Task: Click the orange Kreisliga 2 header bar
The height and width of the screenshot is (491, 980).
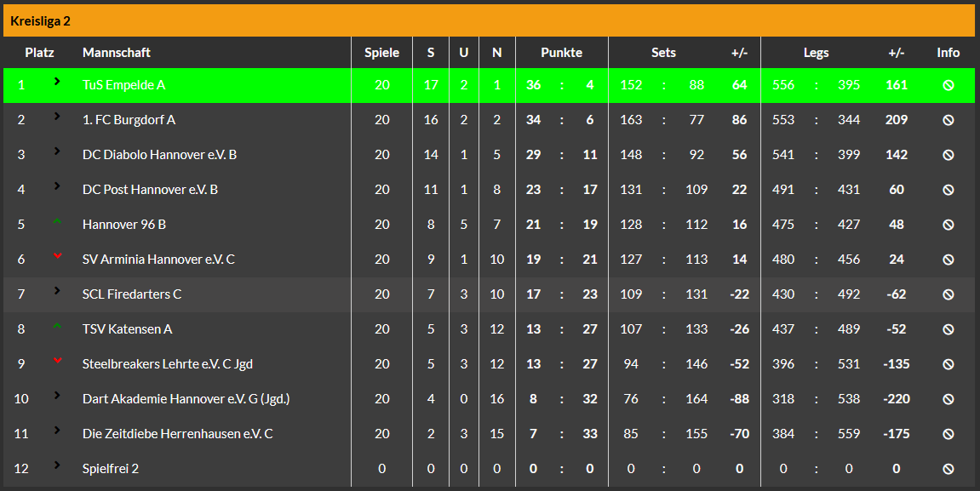Action: pos(490,20)
